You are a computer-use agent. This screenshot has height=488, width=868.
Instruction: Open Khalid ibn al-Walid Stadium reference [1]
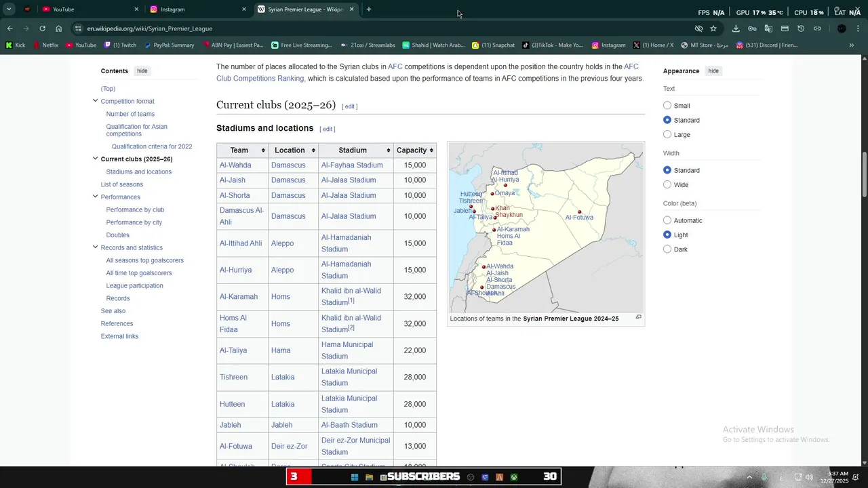351,300
